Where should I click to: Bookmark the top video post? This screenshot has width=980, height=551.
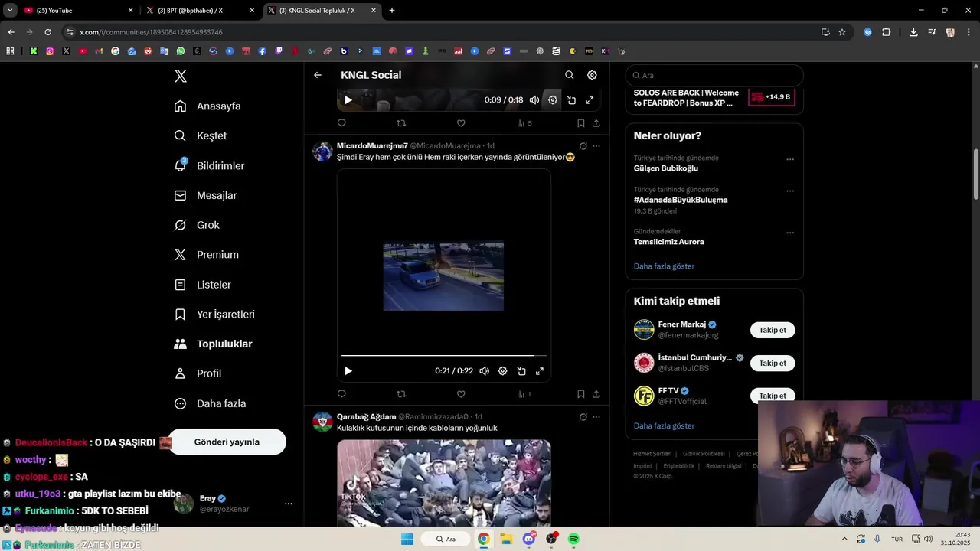coord(580,123)
